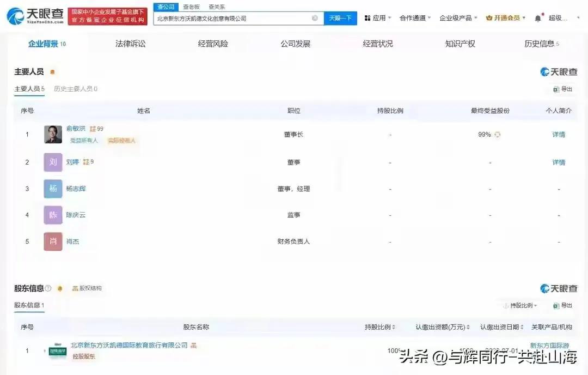The height and width of the screenshot is (375, 588).
Task: Switch to 知识产权 tab
Action: tap(460, 44)
